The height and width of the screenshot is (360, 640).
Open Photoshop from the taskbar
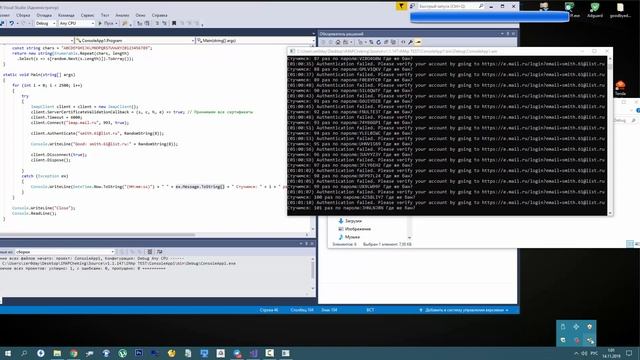coord(139,353)
